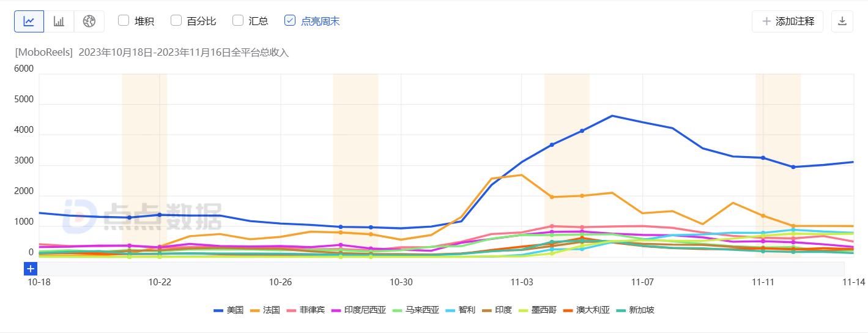This screenshot has width=868, height=333.
Task: Click the 墨西哥 legend color swatch
Action: pyautogui.click(x=525, y=310)
